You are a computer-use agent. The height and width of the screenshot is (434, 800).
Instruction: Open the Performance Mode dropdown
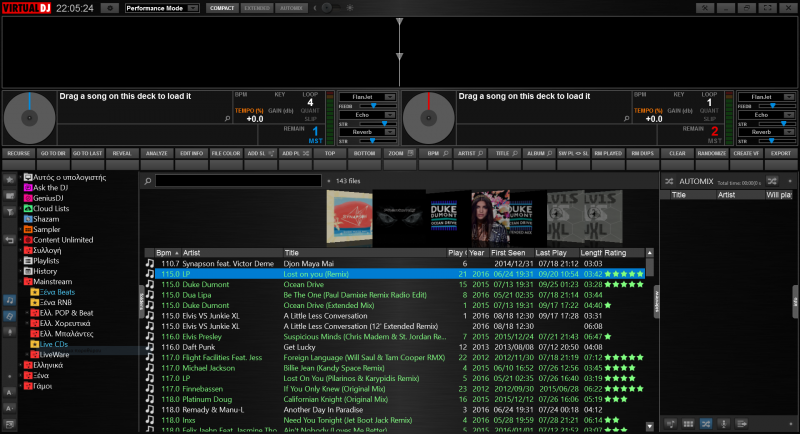pos(160,8)
